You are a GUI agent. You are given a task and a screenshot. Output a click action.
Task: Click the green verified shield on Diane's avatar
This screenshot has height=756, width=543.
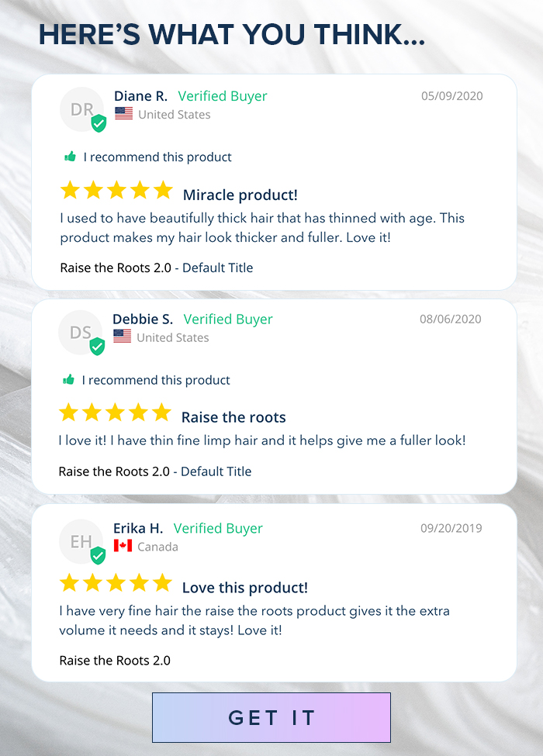pyautogui.click(x=99, y=123)
